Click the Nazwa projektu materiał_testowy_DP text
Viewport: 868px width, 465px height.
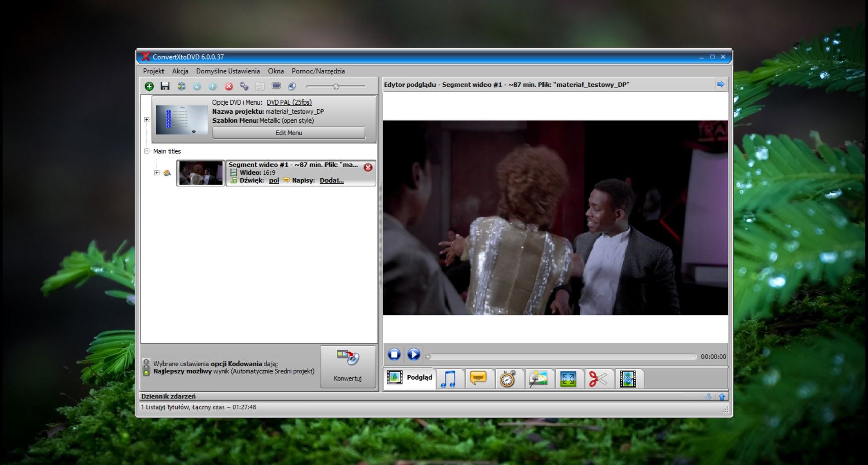[x=268, y=112]
